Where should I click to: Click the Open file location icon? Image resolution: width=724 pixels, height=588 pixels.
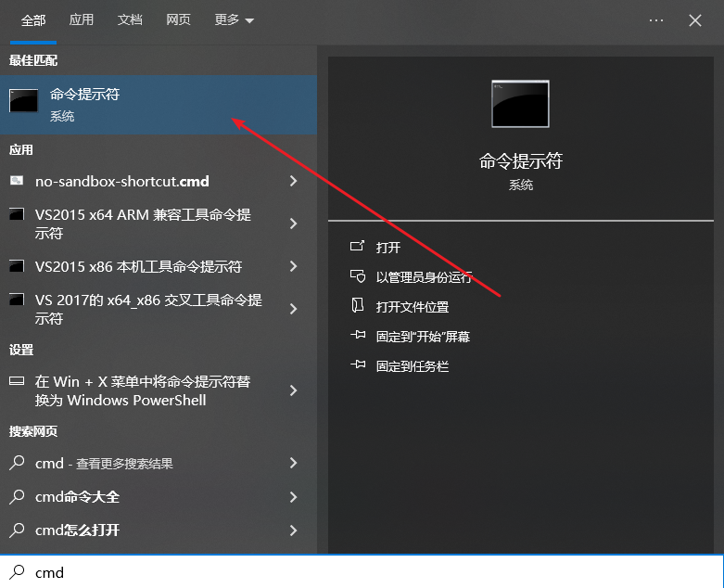point(358,306)
